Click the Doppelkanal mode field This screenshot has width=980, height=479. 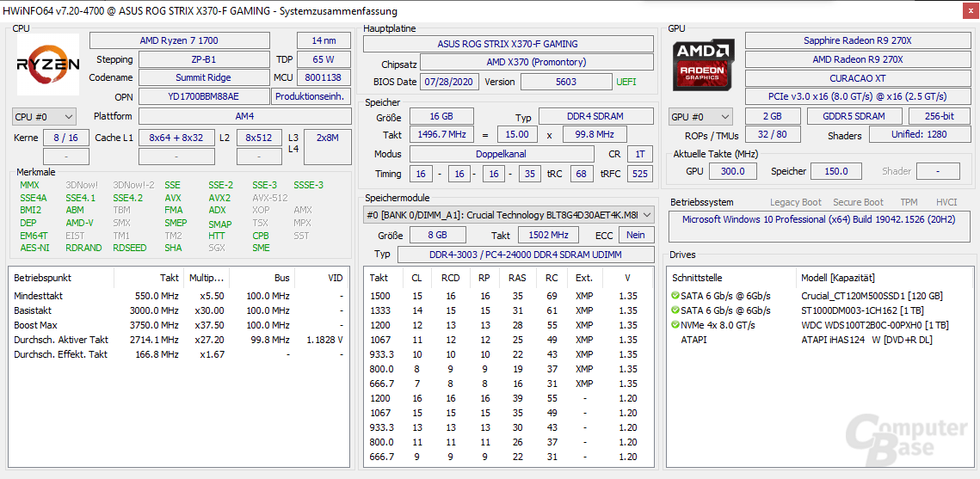click(502, 154)
